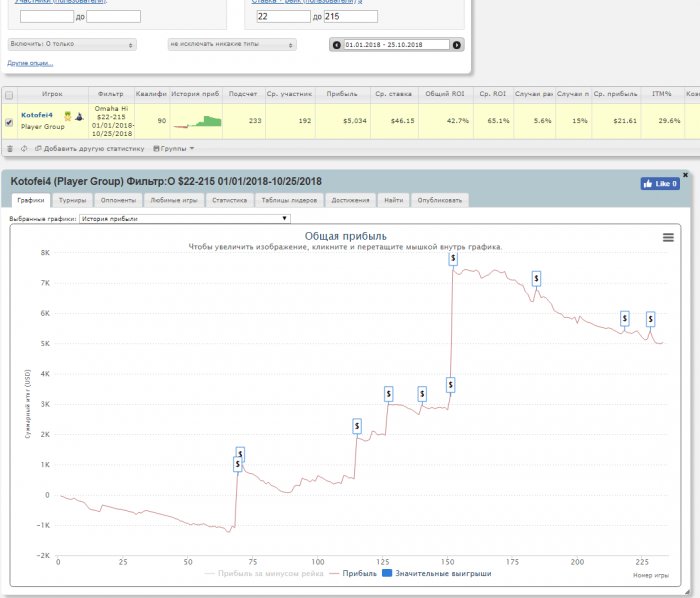
Task: Click the Facebook Like button
Action: pyautogui.click(x=660, y=184)
